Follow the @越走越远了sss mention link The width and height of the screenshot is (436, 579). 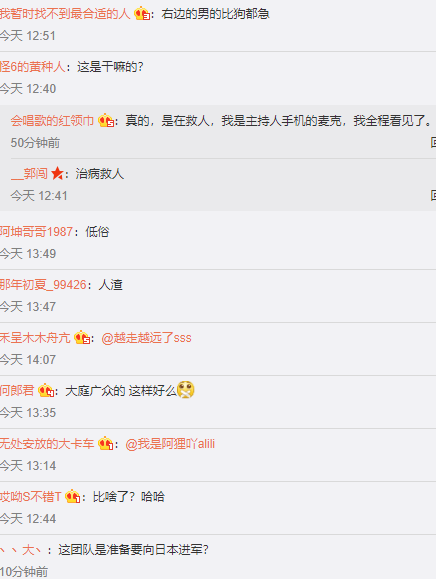[x=146, y=338]
